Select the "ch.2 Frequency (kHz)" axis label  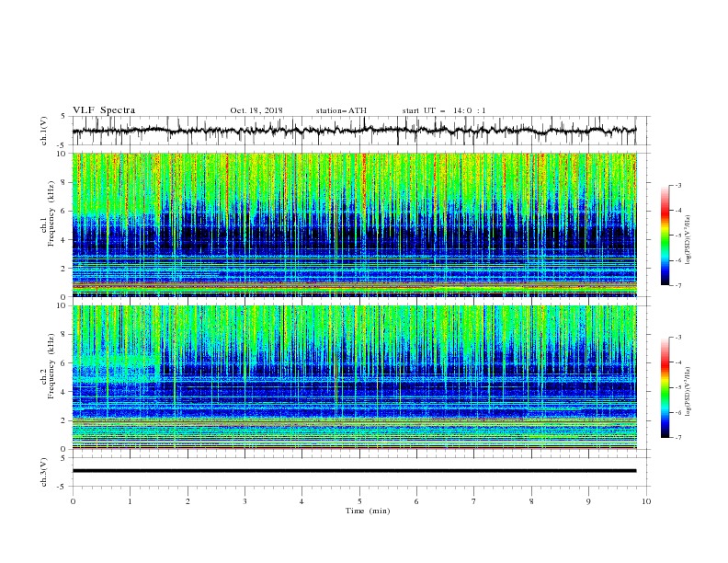(x=48, y=366)
